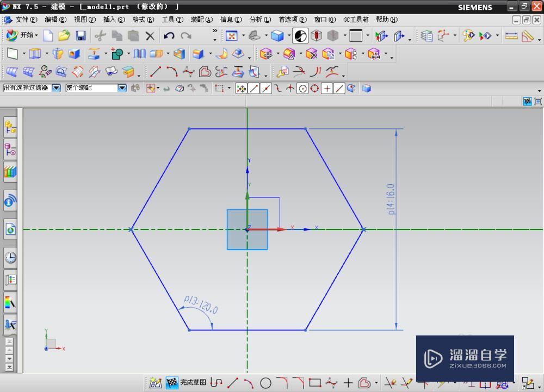Click the 完成草图 Finish Sketch button
Screen dimensions: 544x392
click(186, 383)
